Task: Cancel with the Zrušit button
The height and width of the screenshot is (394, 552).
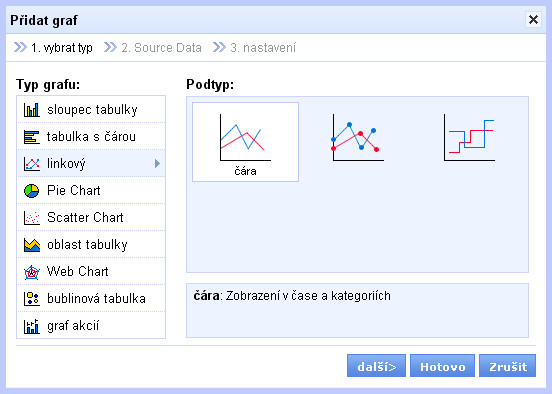Action: (x=508, y=366)
